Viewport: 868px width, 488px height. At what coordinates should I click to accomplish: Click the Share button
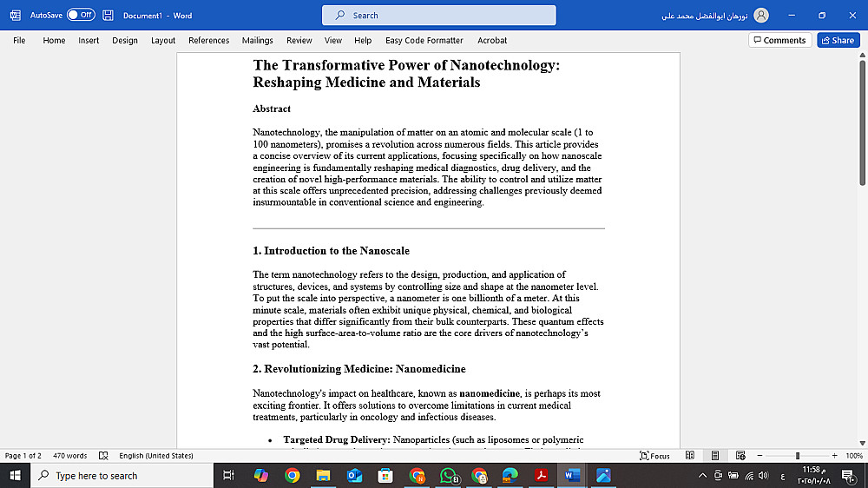838,41
